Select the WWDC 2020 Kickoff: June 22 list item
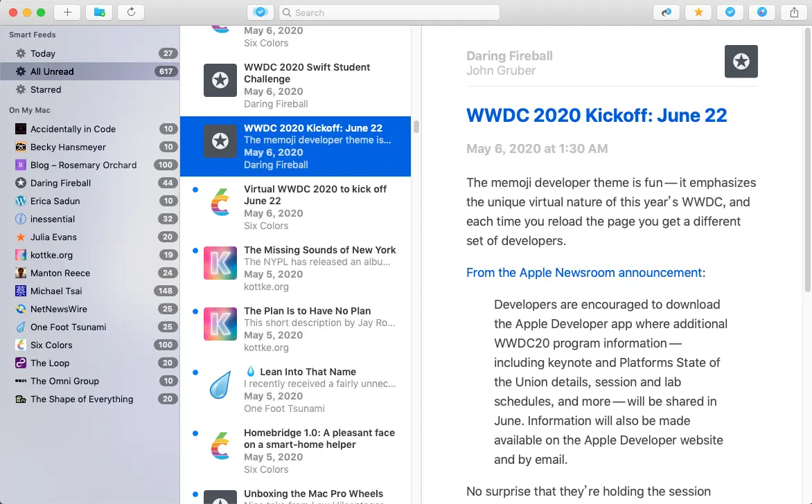 pyautogui.click(x=296, y=147)
